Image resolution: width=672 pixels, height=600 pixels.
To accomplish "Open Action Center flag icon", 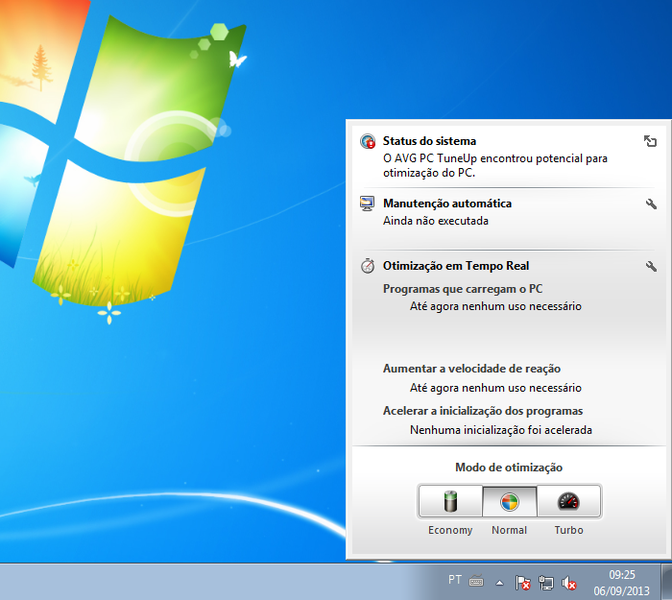I will tap(522, 582).
